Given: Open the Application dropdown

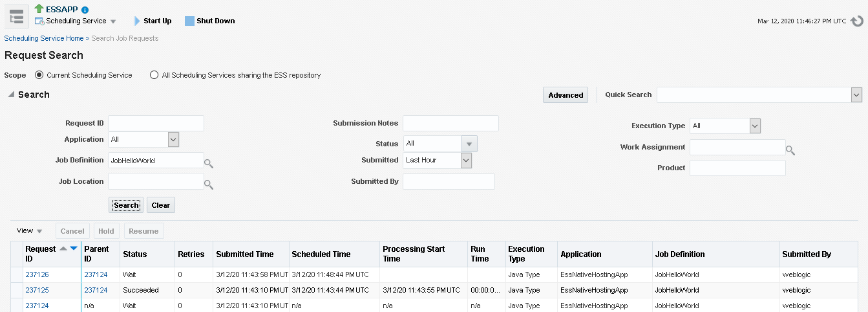Looking at the screenshot, I should coord(173,139).
